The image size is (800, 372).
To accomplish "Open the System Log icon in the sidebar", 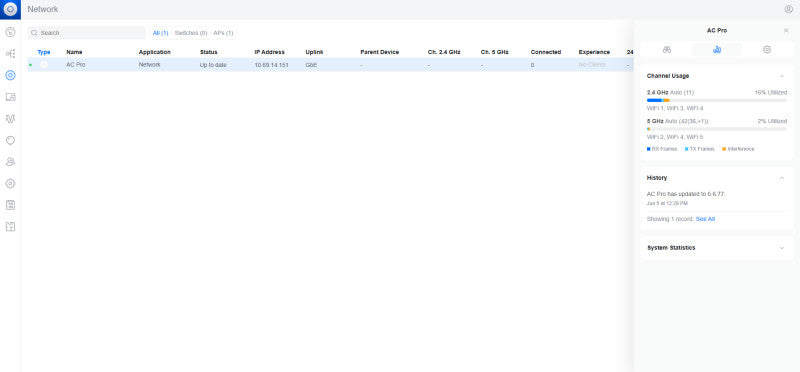I will click(x=10, y=205).
